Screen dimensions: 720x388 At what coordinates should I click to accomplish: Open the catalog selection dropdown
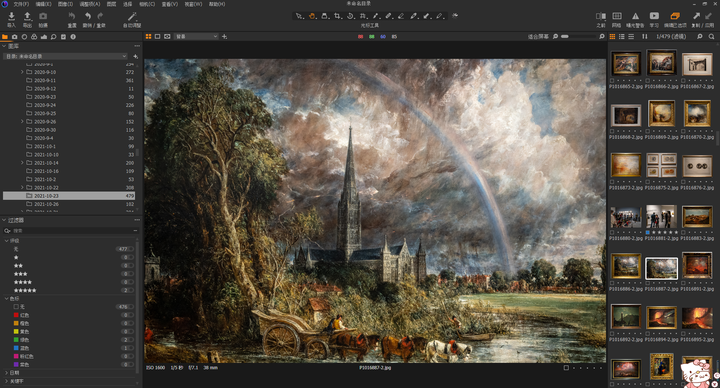click(65, 56)
